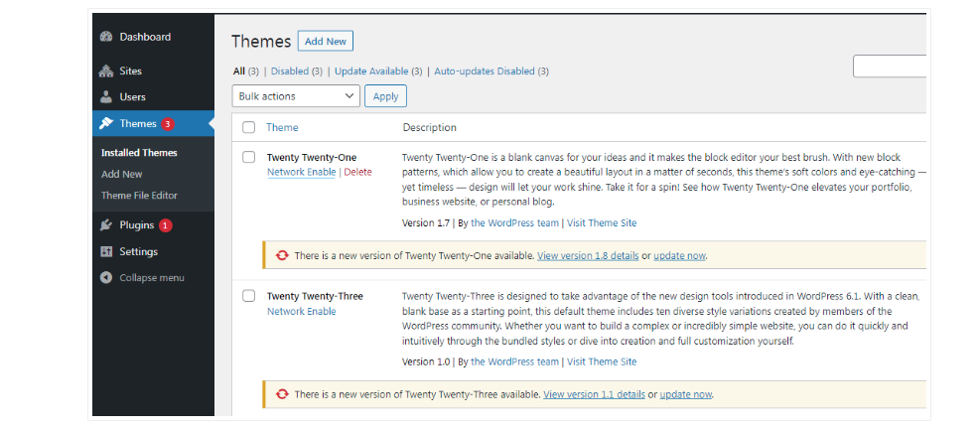Click the Twenty Twenty-Three update refresh icon
Viewport: 980px width, 430px height.
click(282, 394)
